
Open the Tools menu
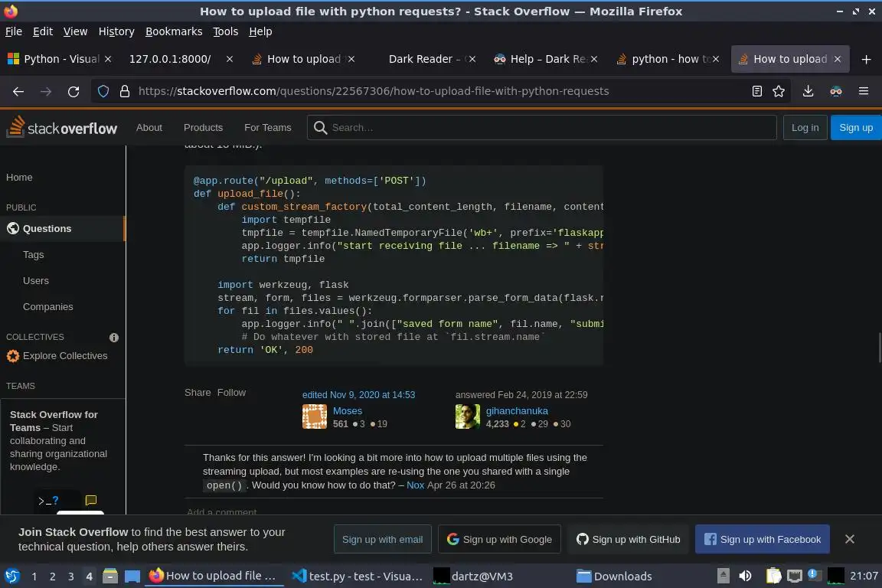tap(226, 31)
